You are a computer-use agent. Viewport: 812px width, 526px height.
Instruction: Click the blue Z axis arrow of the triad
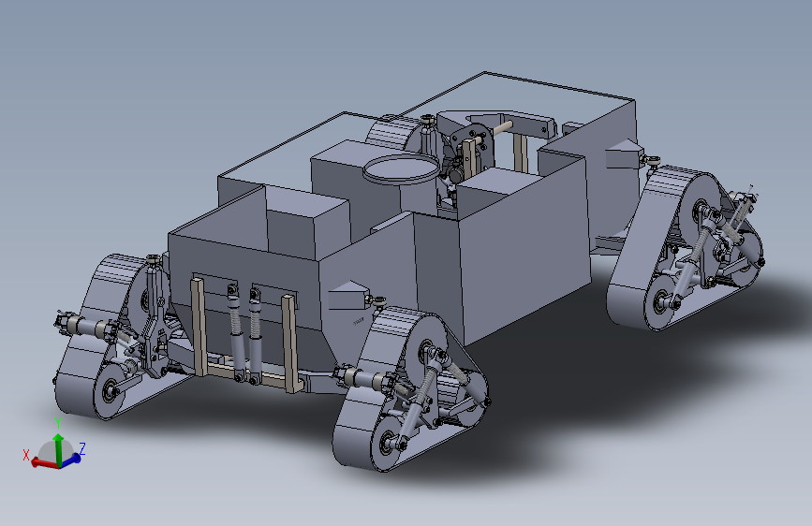71,460
